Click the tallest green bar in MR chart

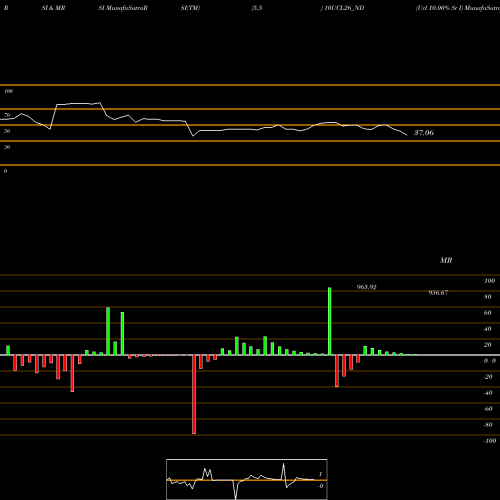point(330,321)
